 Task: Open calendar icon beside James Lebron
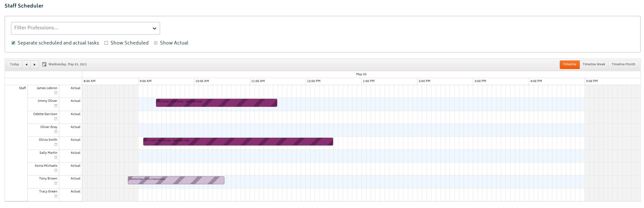click(x=56, y=93)
